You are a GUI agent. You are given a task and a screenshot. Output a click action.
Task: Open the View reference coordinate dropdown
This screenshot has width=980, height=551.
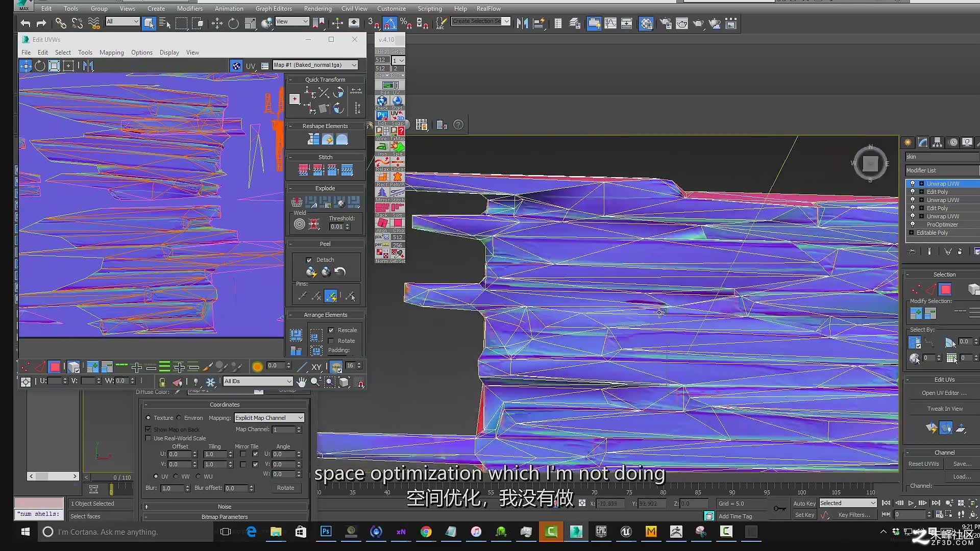click(292, 21)
